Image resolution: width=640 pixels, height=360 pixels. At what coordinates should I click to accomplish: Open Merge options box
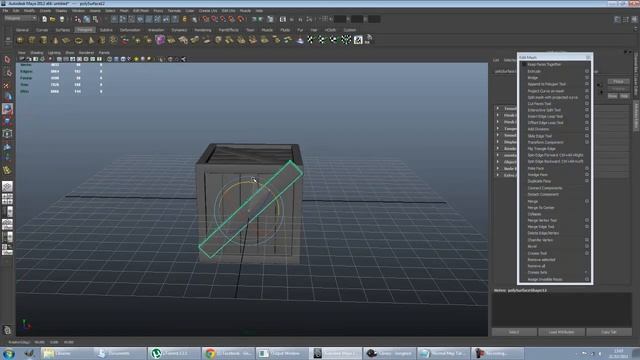point(587,201)
